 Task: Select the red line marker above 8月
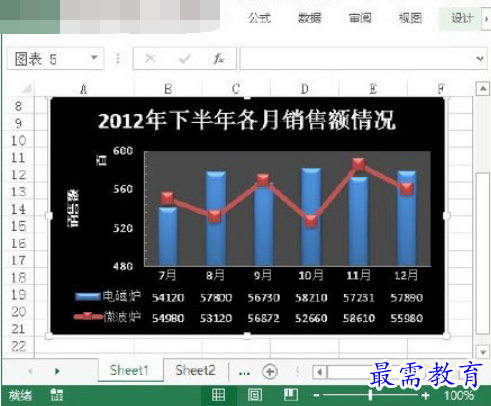coord(215,217)
